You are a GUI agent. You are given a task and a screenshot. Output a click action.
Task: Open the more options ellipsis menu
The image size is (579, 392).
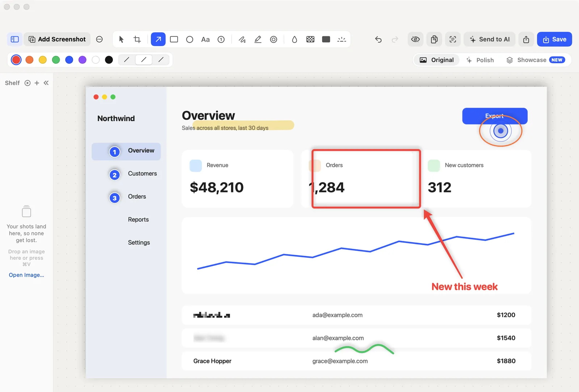pyautogui.click(x=100, y=39)
